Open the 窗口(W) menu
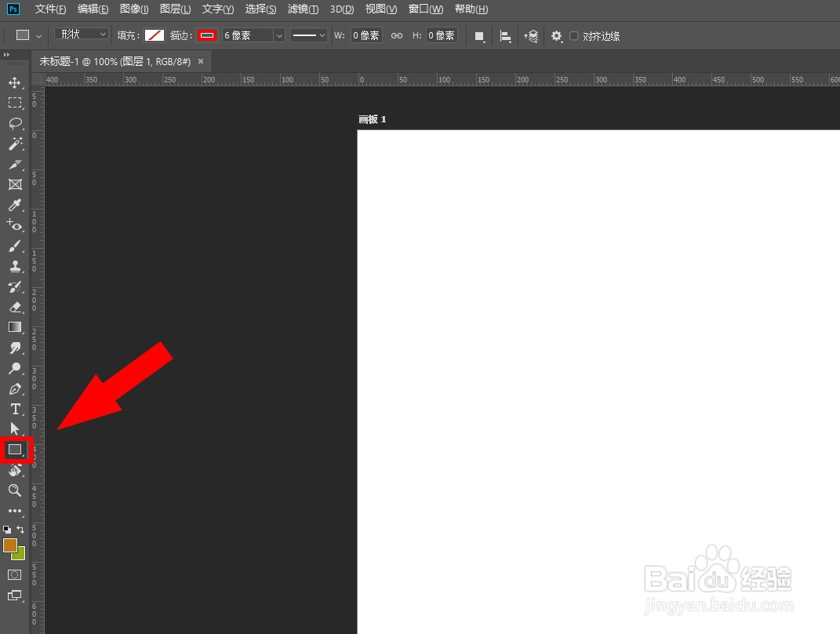 pyautogui.click(x=426, y=9)
